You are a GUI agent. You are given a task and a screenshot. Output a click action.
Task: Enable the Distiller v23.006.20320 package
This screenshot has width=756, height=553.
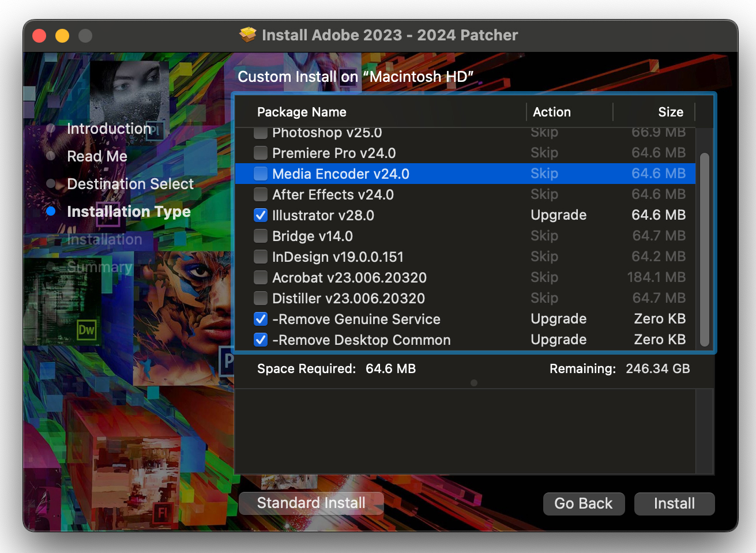click(260, 298)
